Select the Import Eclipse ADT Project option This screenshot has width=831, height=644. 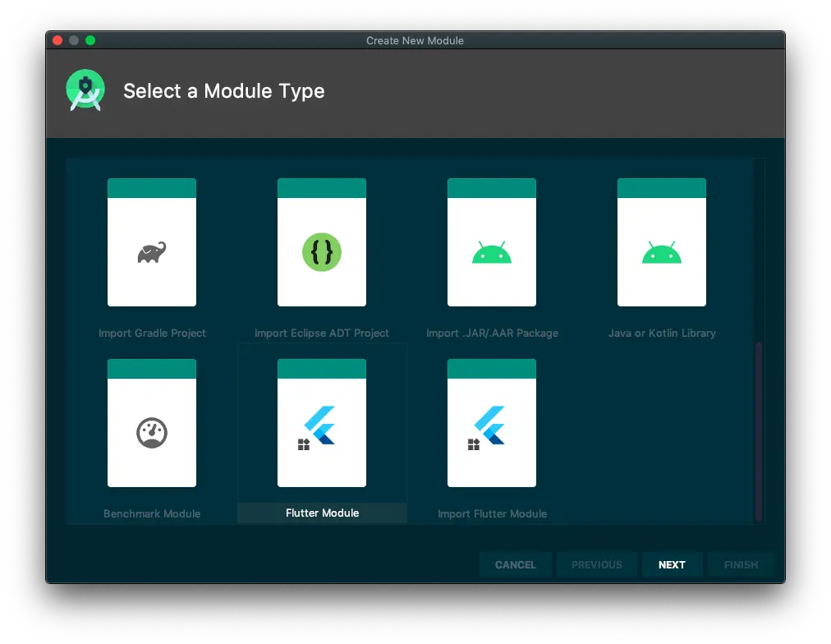pyautogui.click(x=322, y=242)
